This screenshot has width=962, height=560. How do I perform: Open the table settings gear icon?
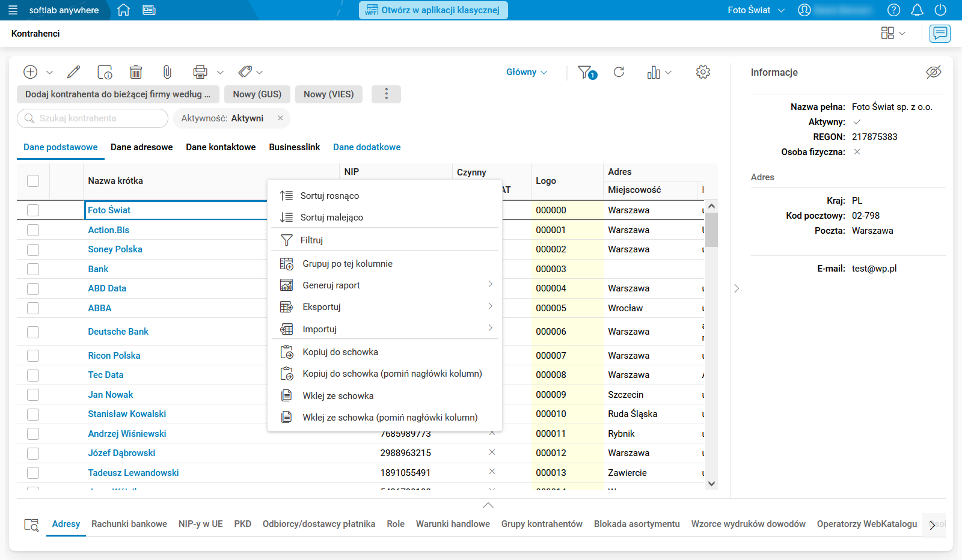(703, 72)
